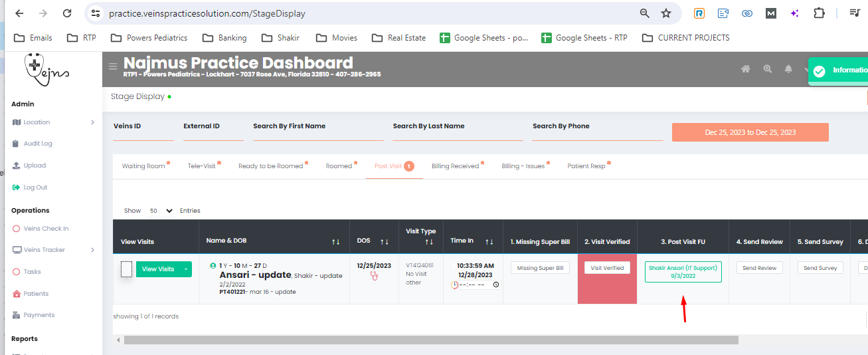Expand the Location item in sidebar
Image resolution: width=868 pixels, height=355 pixels.
coord(92,122)
